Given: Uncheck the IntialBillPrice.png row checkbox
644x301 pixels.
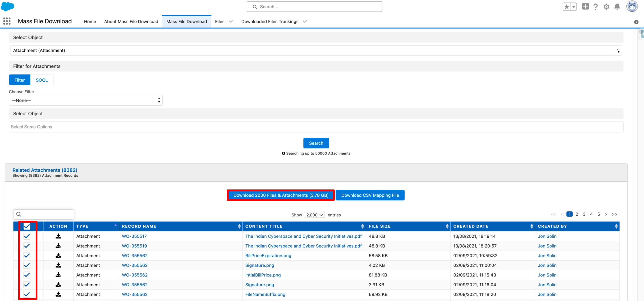Looking at the screenshot, I should coord(27,275).
